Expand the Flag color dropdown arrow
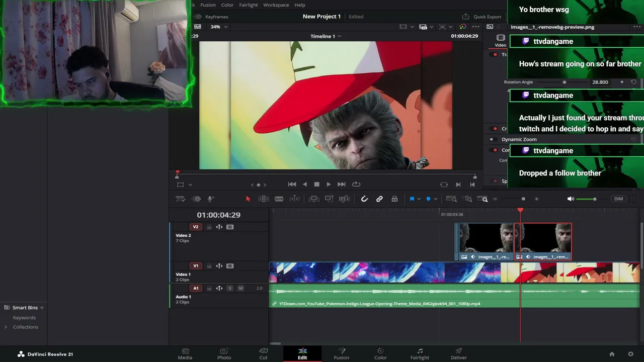Screen dimensions: 644x362 (x=419, y=199)
